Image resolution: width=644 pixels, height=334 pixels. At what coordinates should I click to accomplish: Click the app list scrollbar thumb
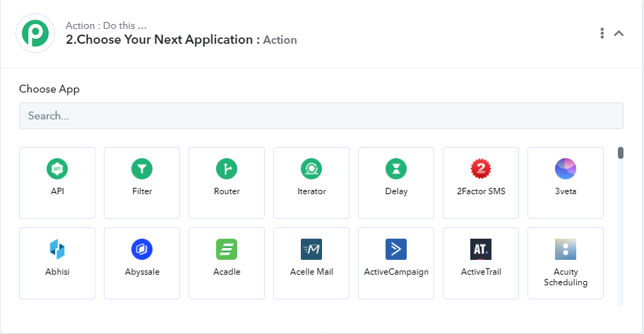(x=621, y=153)
